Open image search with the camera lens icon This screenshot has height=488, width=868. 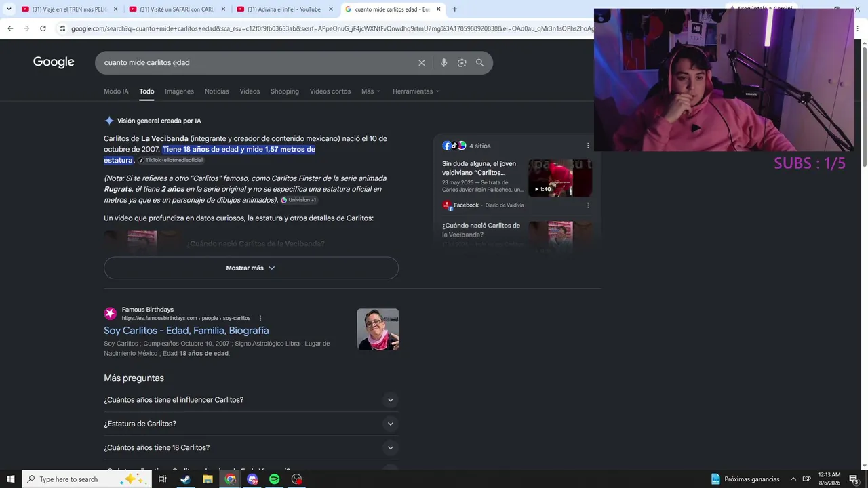[462, 62]
